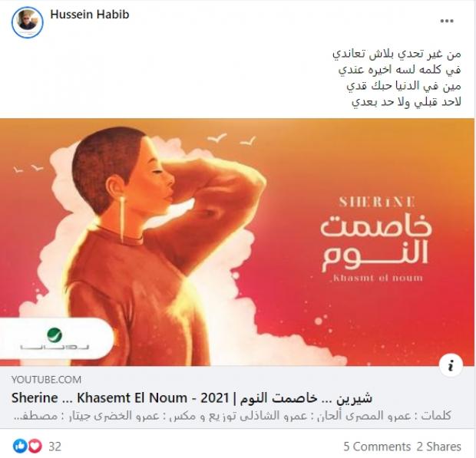Click the red heart Love reaction icon
Screen dimensions: 476x458
pyautogui.click(x=35, y=446)
